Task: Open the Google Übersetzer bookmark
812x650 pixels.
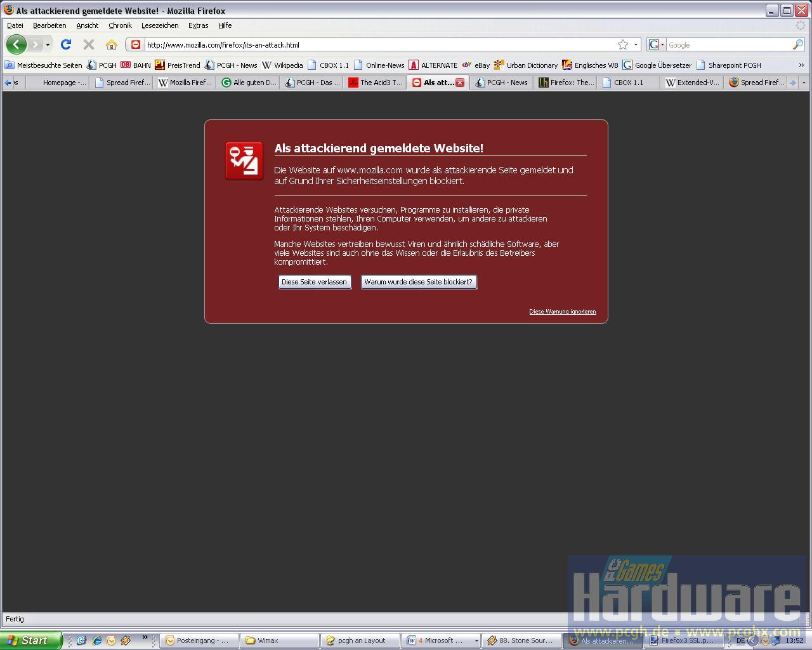Action: 657,65
